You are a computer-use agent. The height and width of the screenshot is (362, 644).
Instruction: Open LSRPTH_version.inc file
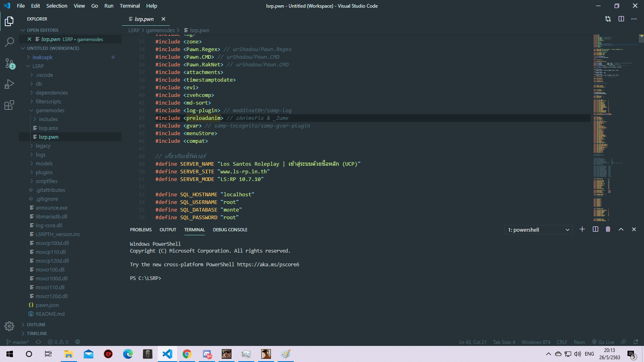[x=70, y=234]
